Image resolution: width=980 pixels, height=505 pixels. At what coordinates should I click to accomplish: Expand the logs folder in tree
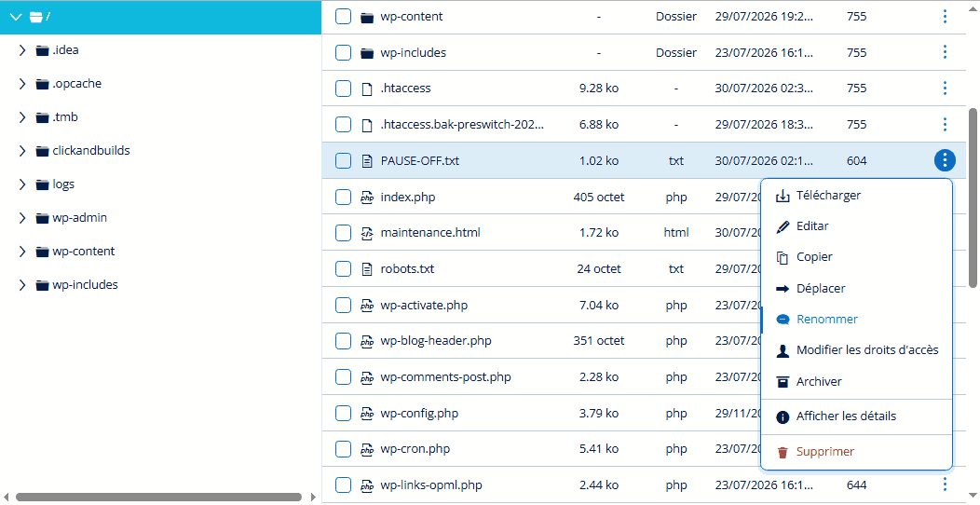(22, 184)
